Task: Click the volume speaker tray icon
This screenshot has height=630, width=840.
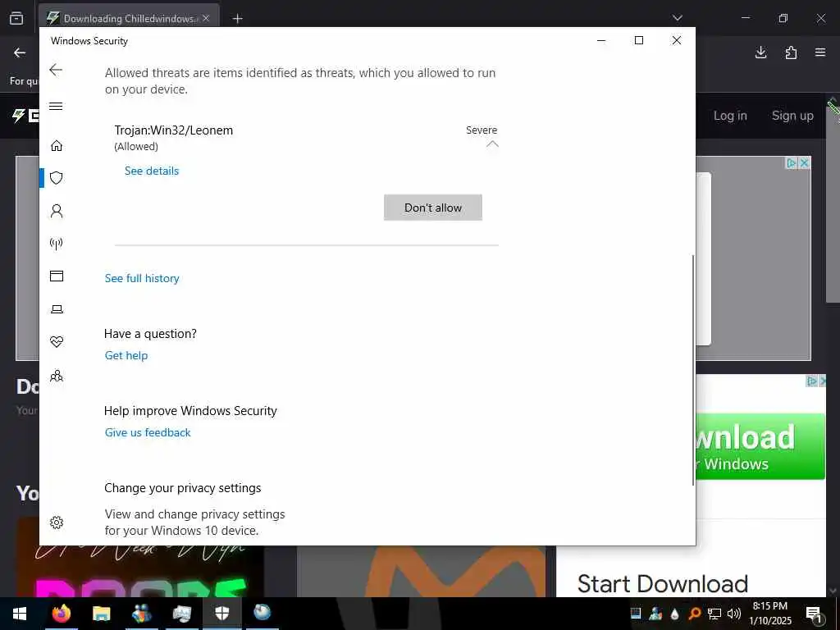Action: 734,614
